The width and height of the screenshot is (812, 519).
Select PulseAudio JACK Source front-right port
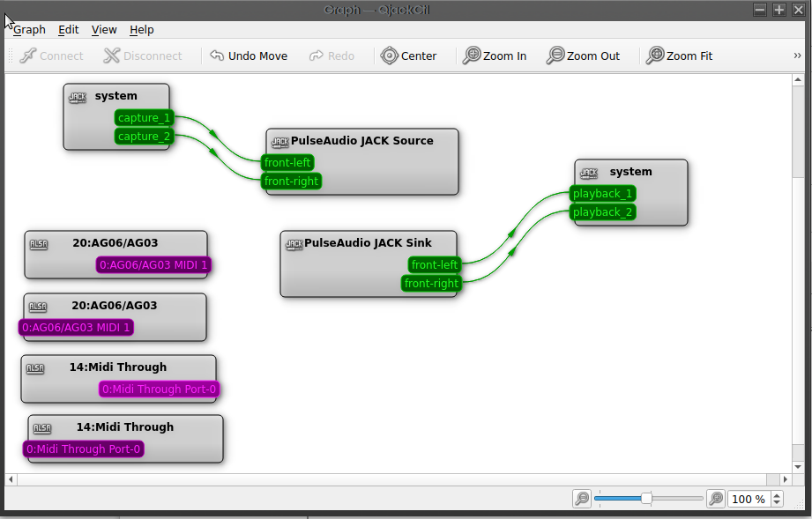[x=291, y=182]
